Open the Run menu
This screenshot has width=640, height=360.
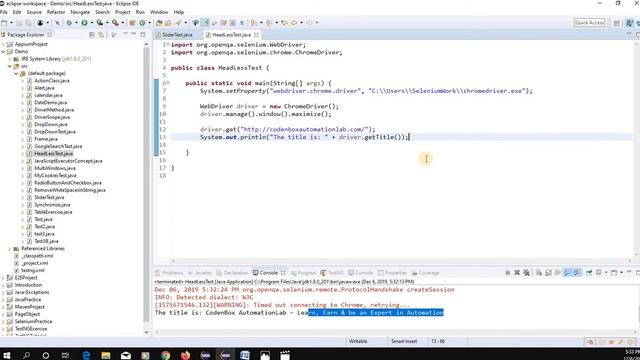pos(140,12)
